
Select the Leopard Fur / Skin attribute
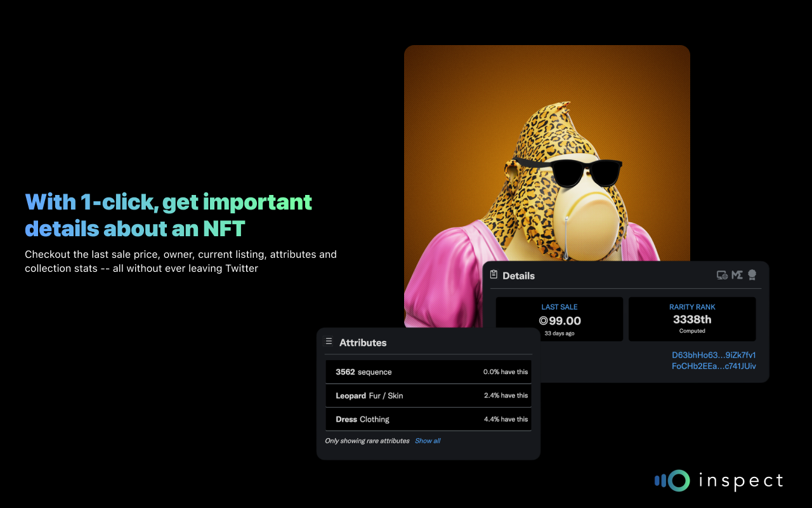(x=428, y=395)
